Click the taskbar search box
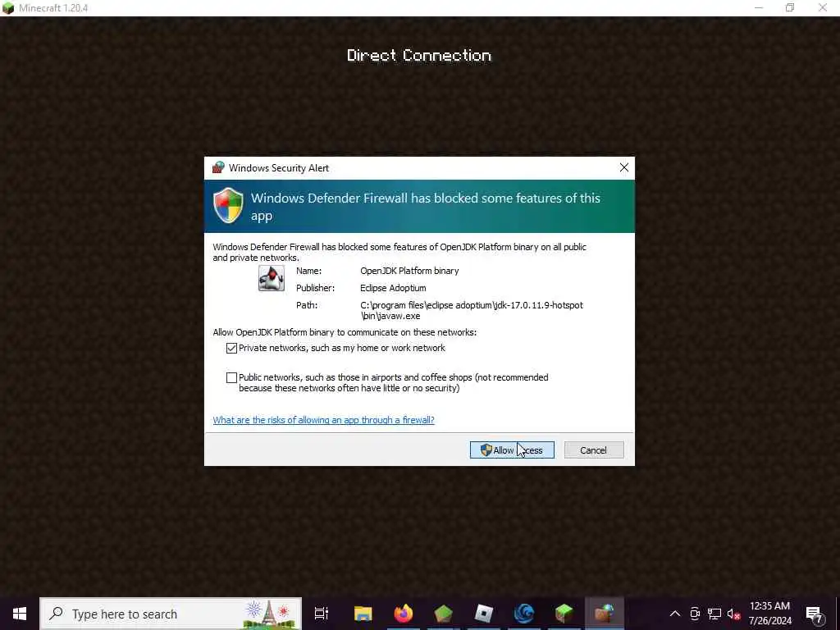The height and width of the screenshot is (630, 840). coord(171,614)
